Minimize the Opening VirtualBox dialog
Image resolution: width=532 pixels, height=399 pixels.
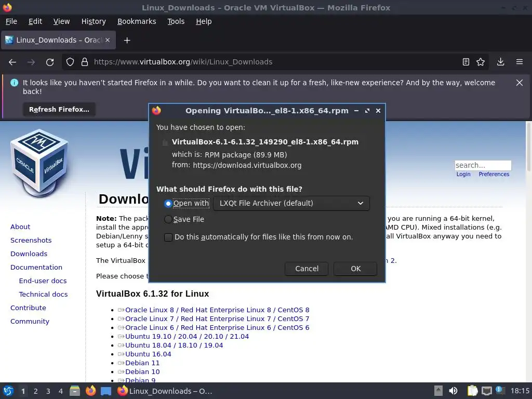356,111
